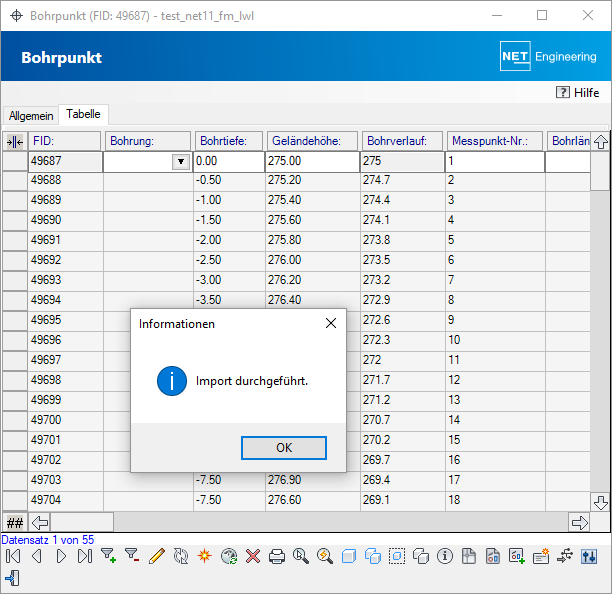The height and width of the screenshot is (594, 612).
Task: Click the gray overlapping squares icon
Action: coord(421,556)
